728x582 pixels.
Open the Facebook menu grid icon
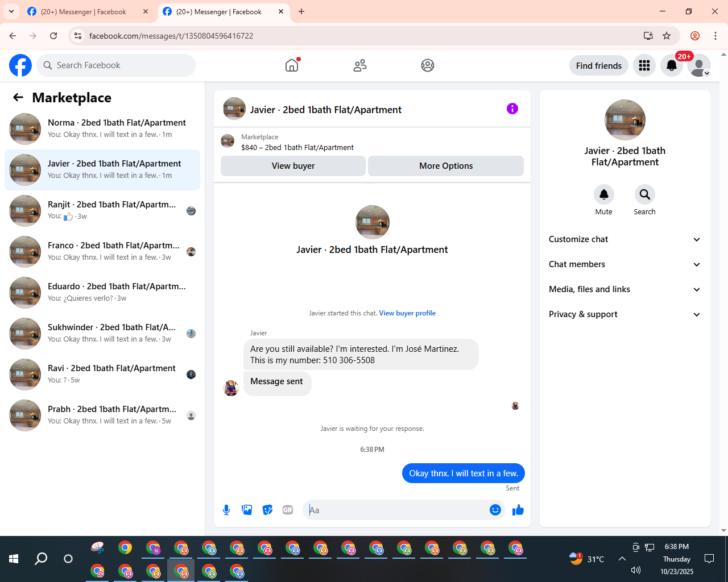click(x=644, y=65)
